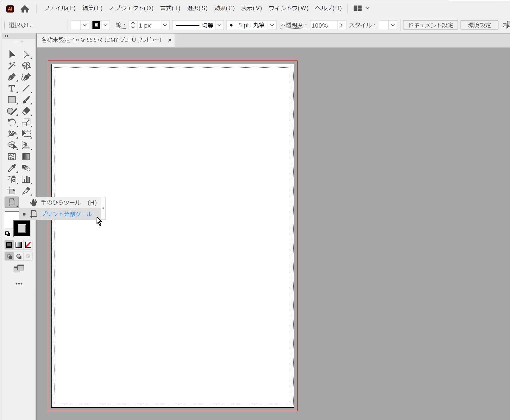Switch to Draw Behind mode

(19, 256)
